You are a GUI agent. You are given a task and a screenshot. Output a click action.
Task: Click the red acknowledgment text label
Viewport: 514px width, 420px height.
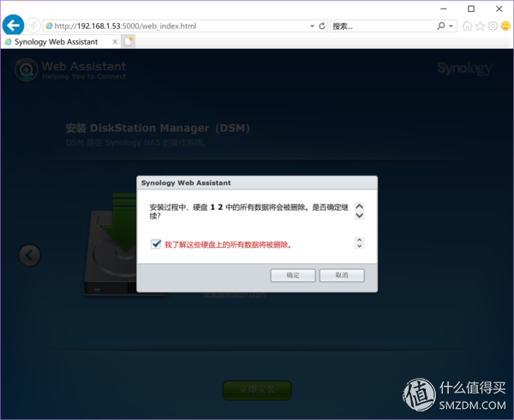tap(228, 244)
